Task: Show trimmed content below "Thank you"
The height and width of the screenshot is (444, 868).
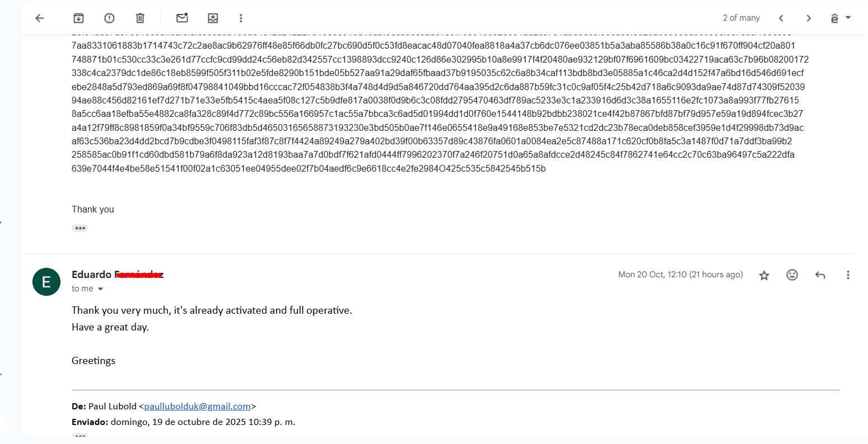Action: [80, 228]
